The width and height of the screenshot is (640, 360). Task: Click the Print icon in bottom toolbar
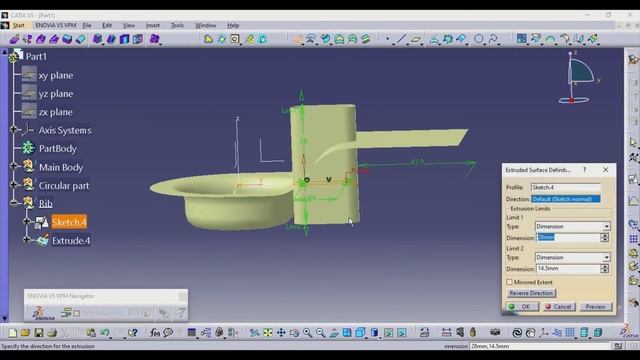click(52, 333)
